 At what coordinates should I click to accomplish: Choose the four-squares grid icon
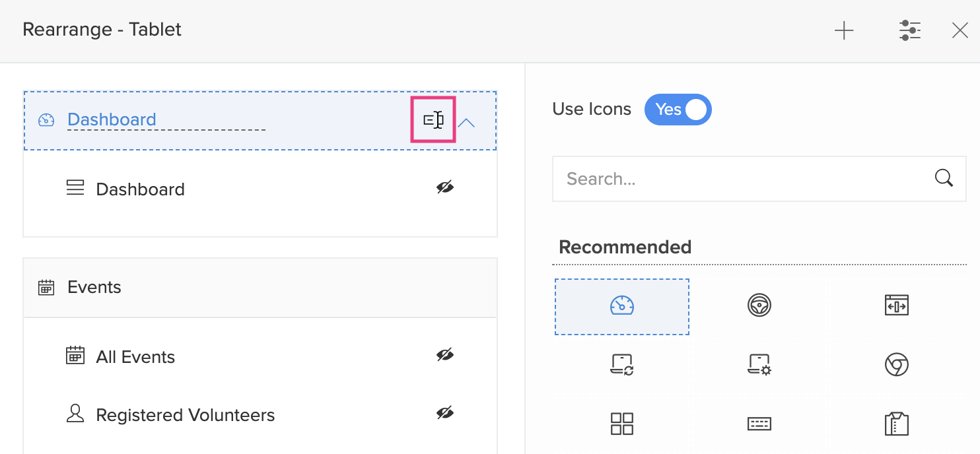tap(622, 423)
